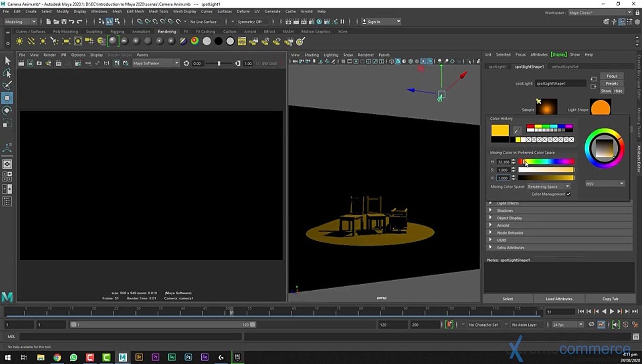Viewport: 642px width, 364px height.
Task: Click New Scene icon in status line
Action: pyautogui.click(x=49, y=22)
